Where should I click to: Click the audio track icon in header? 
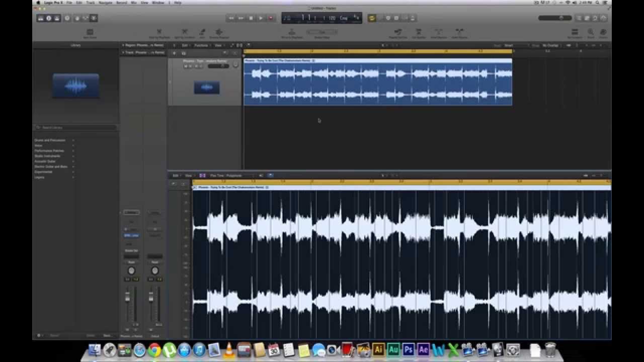tap(207, 87)
